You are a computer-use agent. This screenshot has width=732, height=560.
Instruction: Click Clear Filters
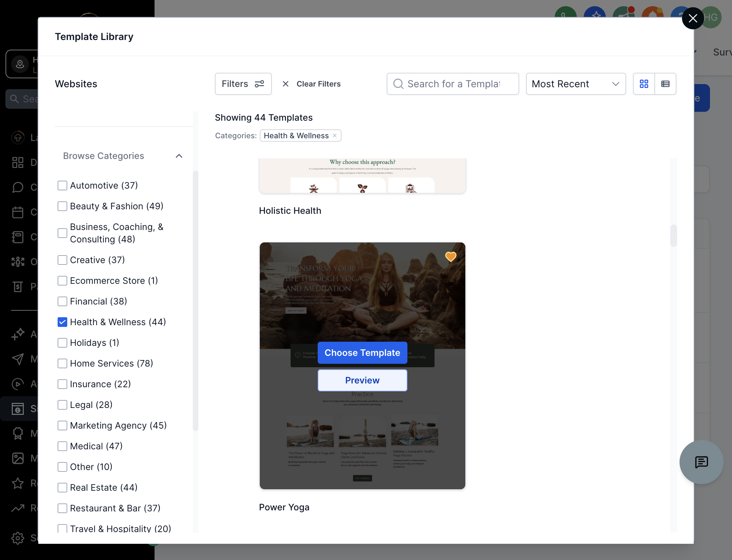click(311, 84)
